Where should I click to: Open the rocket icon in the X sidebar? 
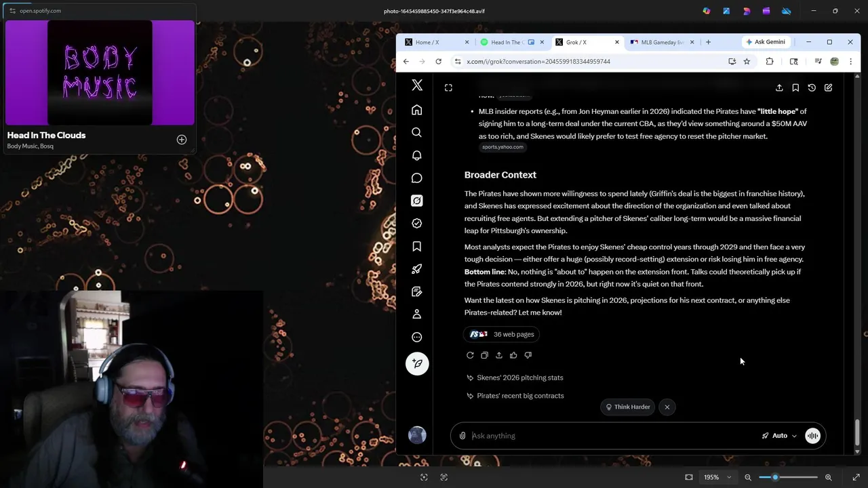point(417,269)
